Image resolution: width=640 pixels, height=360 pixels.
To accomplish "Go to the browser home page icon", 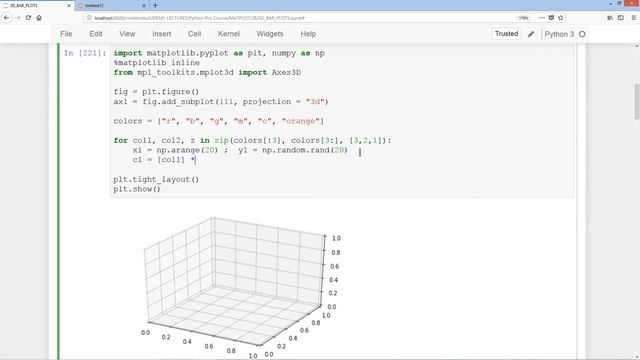I will click(x=39, y=18).
